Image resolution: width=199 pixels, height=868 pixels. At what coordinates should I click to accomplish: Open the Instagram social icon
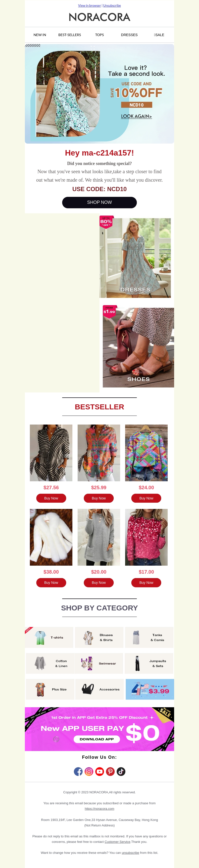coord(89,771)
